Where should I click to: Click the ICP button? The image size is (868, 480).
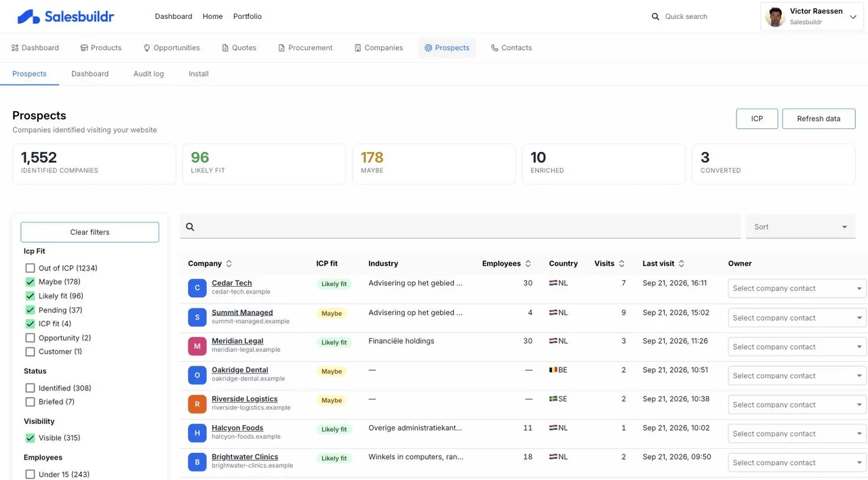tap(757, 119)
